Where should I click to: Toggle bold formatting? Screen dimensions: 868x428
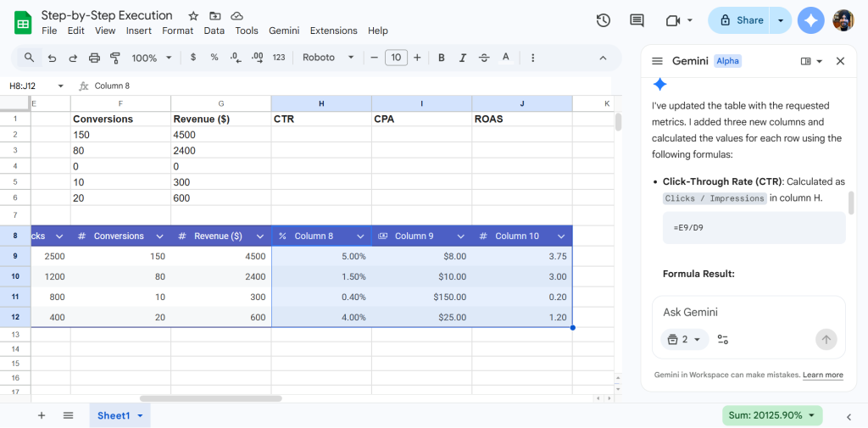(441, 58)
